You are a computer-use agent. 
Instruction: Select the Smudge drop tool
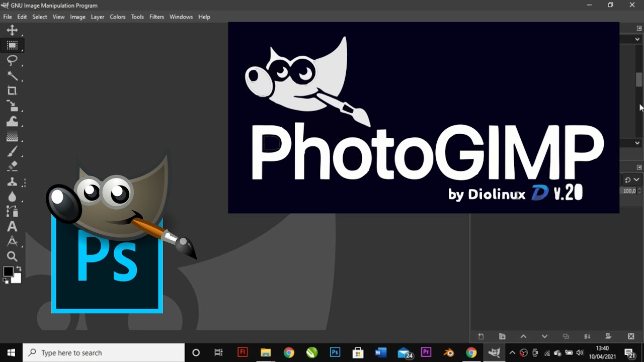point(12,197)
